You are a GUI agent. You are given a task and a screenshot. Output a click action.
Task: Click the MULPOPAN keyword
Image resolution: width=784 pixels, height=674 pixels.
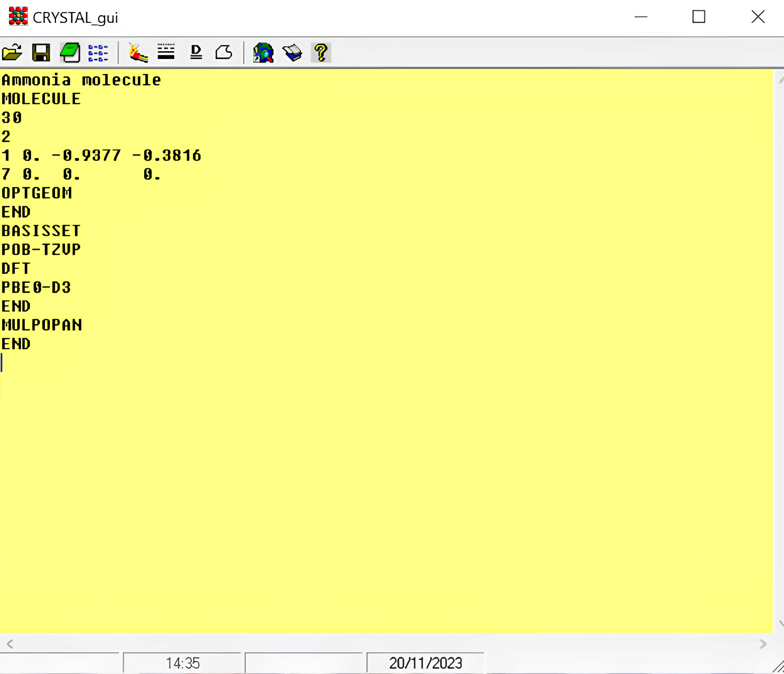pos(41,325)
